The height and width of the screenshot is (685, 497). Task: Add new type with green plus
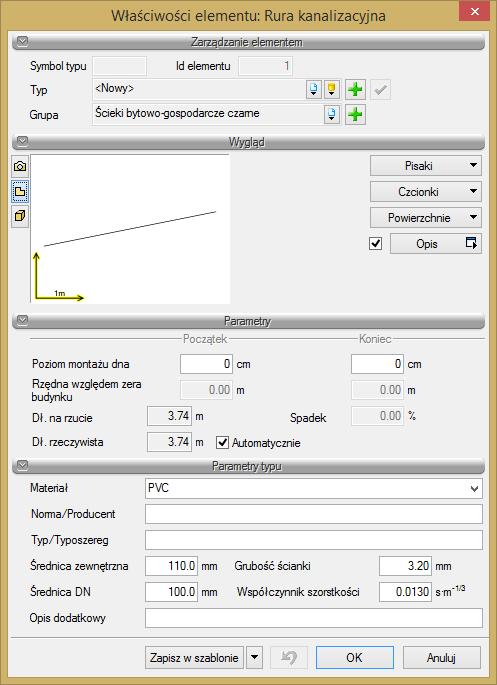coord(355,90)
